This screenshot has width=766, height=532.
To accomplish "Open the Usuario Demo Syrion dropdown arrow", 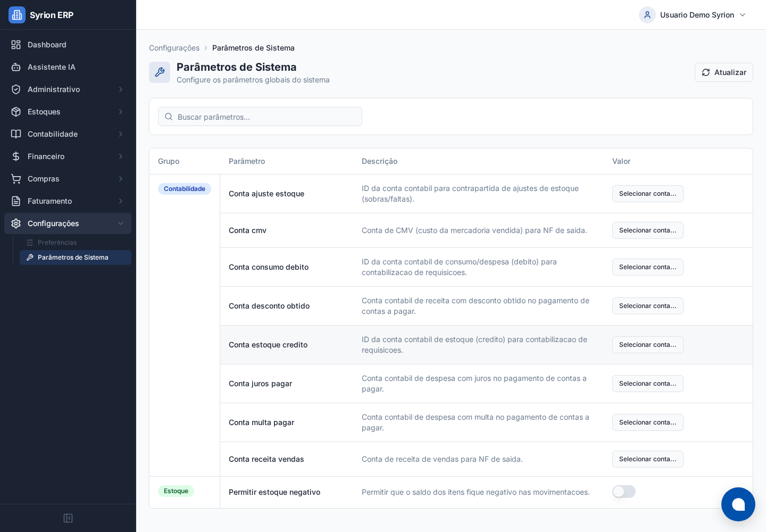I will [x=743, y=15].
